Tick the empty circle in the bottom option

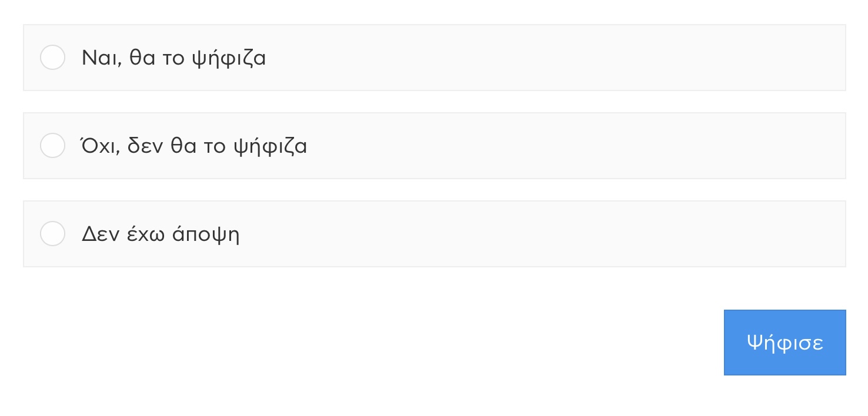pyautogui.click(x=52, y=234)
